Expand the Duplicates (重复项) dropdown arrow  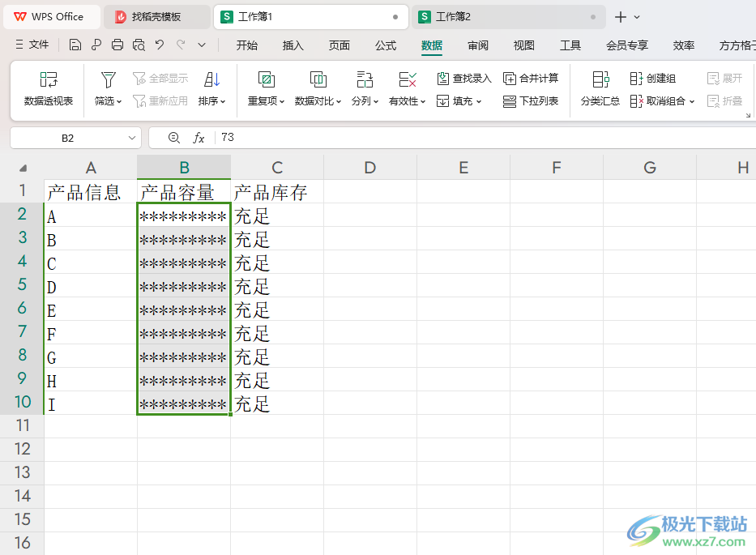coord(282,102)
